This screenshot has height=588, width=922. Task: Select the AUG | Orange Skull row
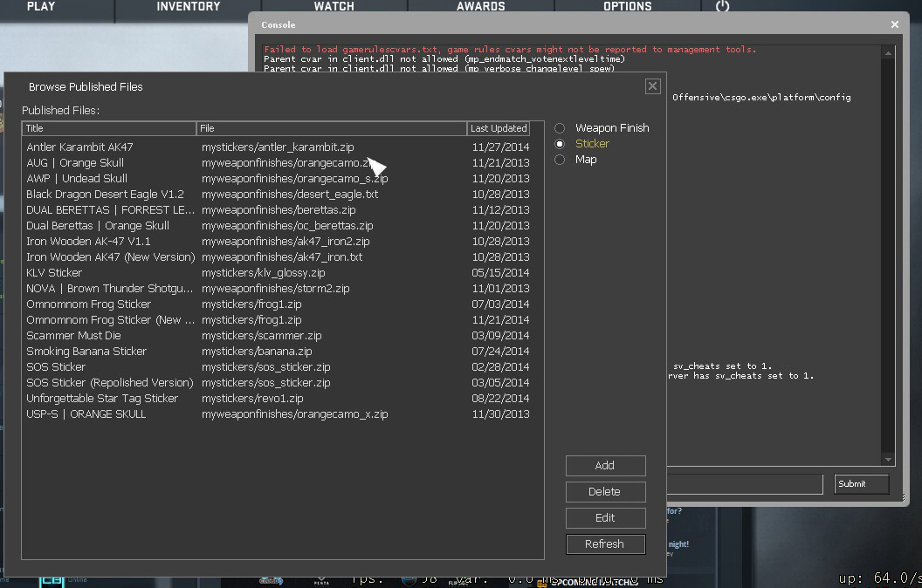pyautogui.click(x=278, y=163)
